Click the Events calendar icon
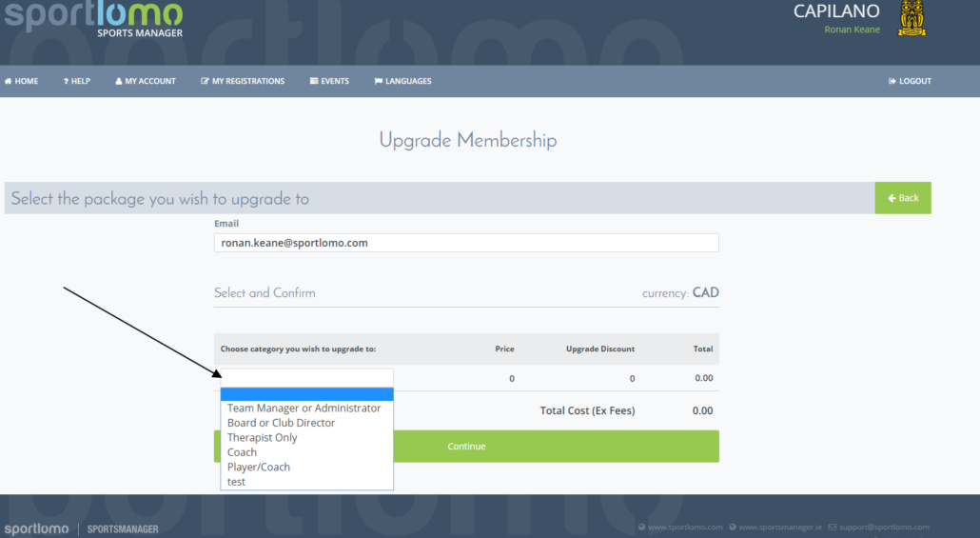Image resolution: width=980 pixels, height=538 pixels. tap(314, 81)
